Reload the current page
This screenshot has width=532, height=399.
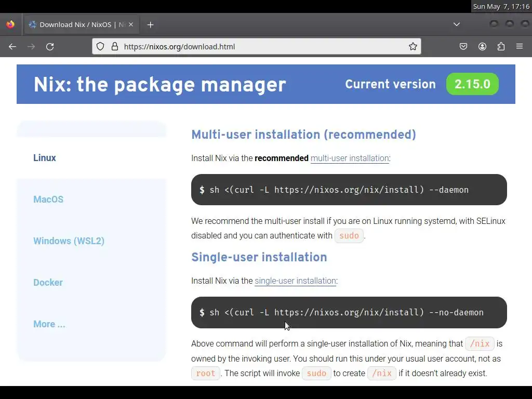[50, 47]
